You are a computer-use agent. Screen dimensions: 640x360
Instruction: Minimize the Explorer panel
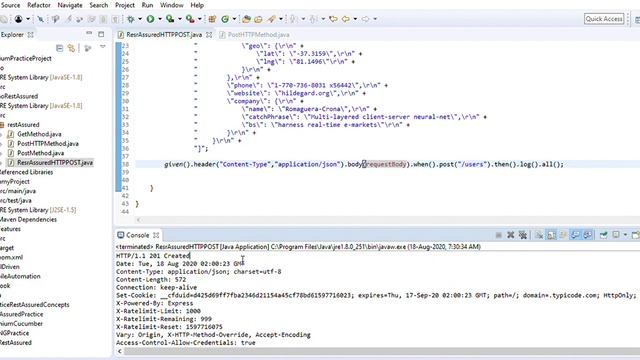coord(89,34)
